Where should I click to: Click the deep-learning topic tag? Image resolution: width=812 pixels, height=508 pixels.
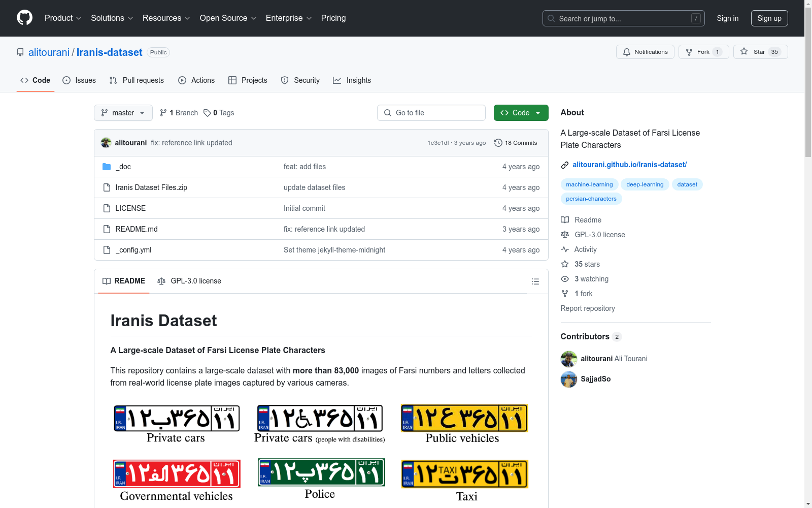pos(645,184)
